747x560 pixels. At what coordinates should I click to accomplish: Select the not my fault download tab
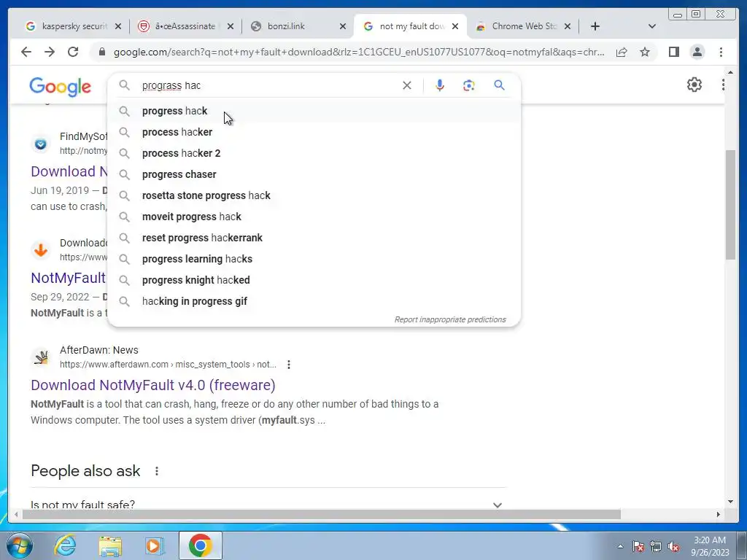[411, 26]
